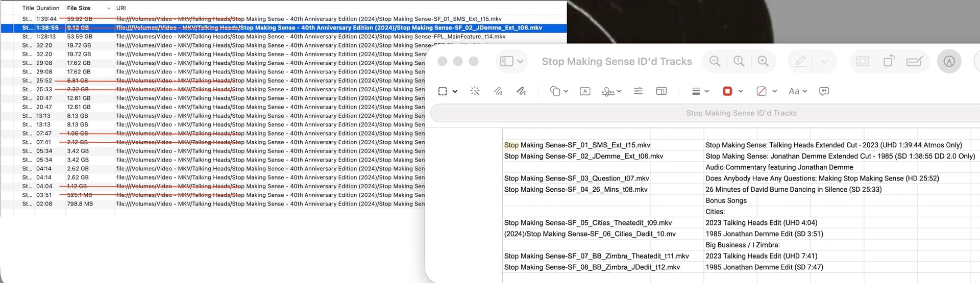Viewport: 980px width, 283px height.
Task: Open Adjust Color sliders icon
Action: (638, 91)
